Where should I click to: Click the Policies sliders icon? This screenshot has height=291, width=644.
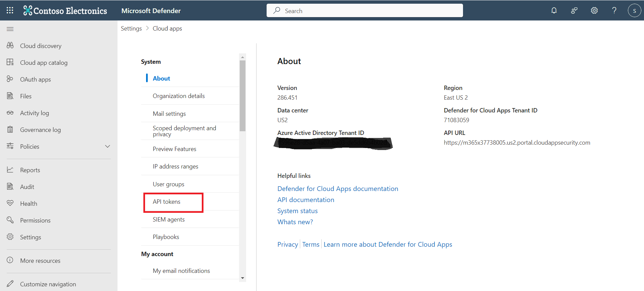point(10,146)
